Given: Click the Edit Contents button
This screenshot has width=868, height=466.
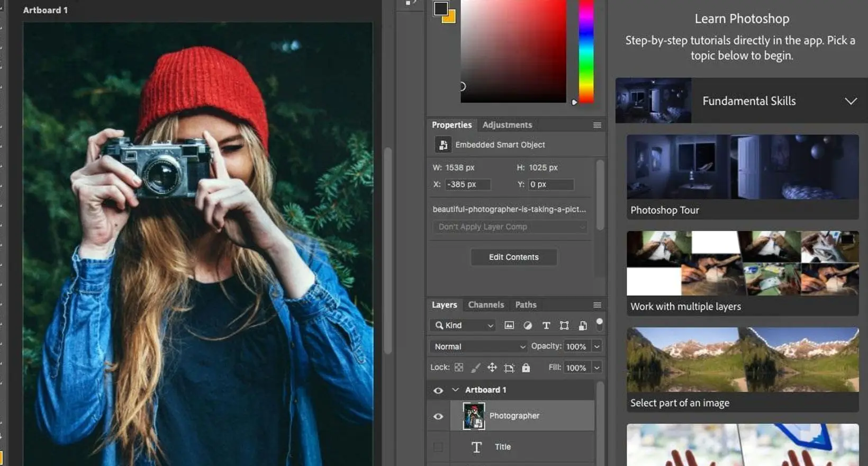Looking at the screenshot, I should [513, 257].
